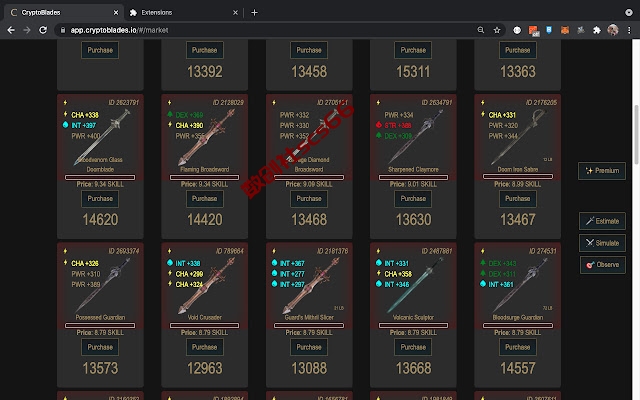The width and height of the screenshot is (640, 400).
Task: Click Purchase above the 15311 value
Action: [413, 50]
